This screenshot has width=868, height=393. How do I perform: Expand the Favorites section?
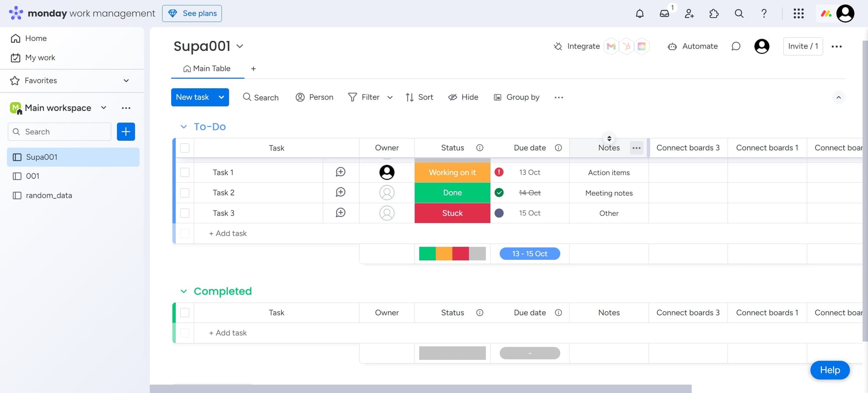[x=126, y=80]
